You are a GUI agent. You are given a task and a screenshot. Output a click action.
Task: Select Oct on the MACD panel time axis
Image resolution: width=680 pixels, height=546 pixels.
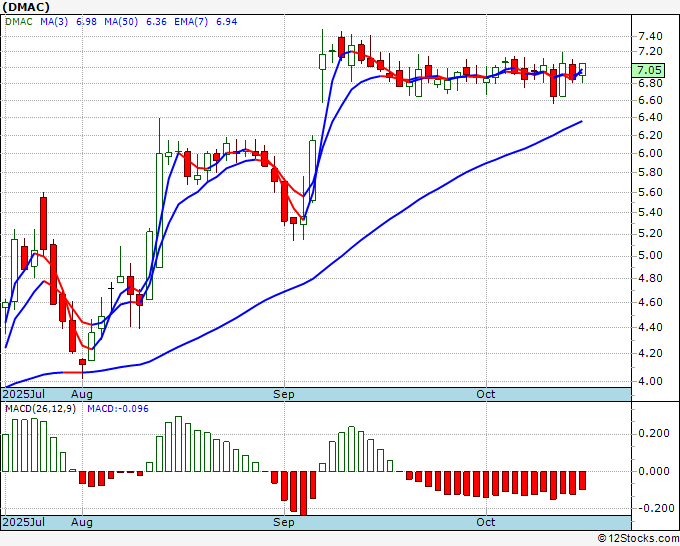[486, 522]
